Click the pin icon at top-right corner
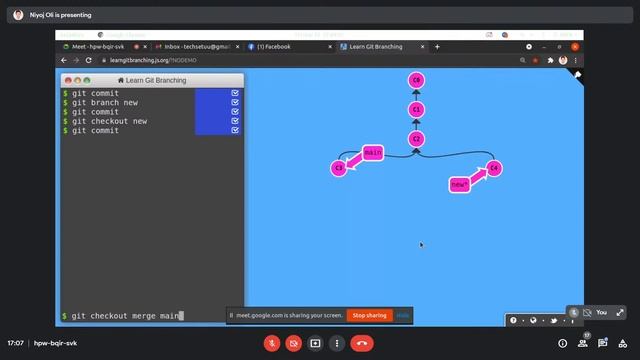Screen dimensions: 640x360 (x=578, y=75)
